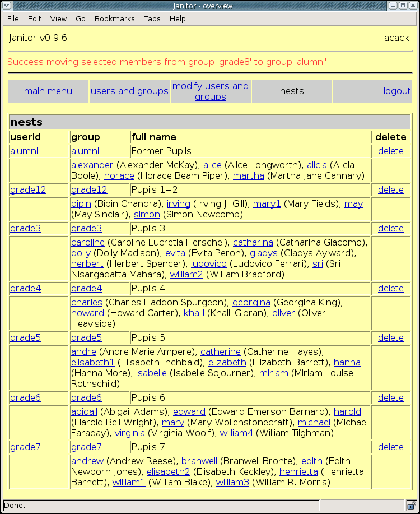Open the Tabs menu

click(x=152, y=19)
